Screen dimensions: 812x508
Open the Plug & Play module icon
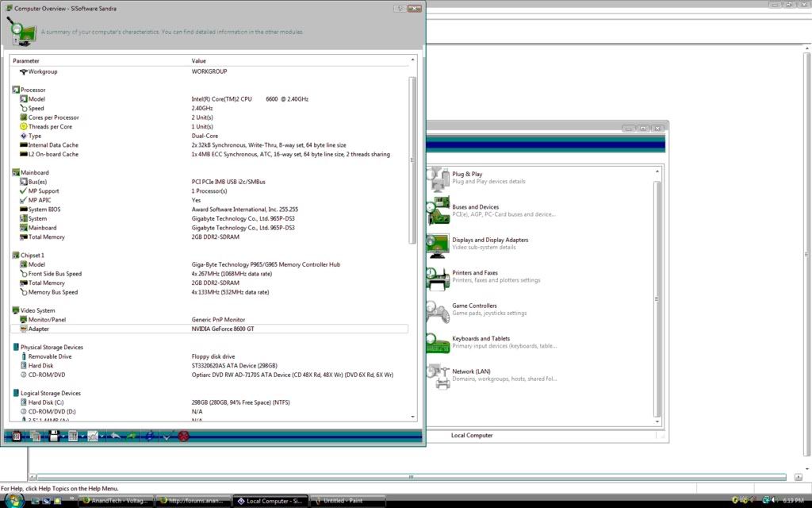[438, 179]
